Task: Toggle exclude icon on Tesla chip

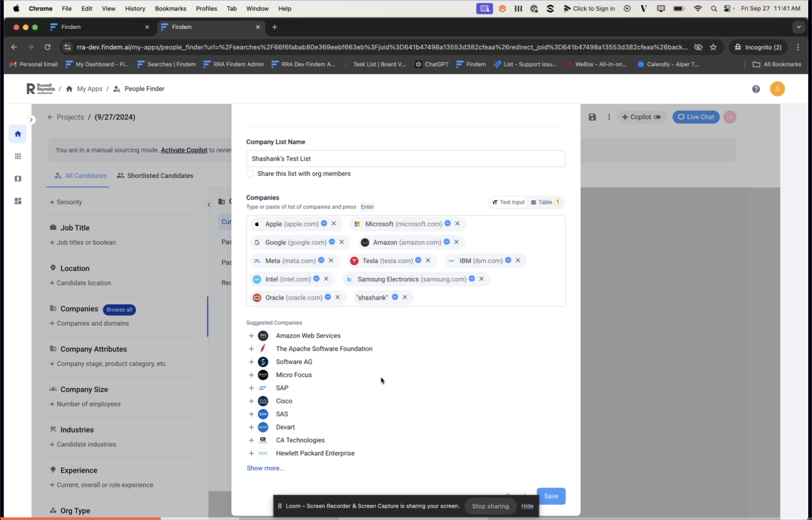Action: click(x=418, y=260)
